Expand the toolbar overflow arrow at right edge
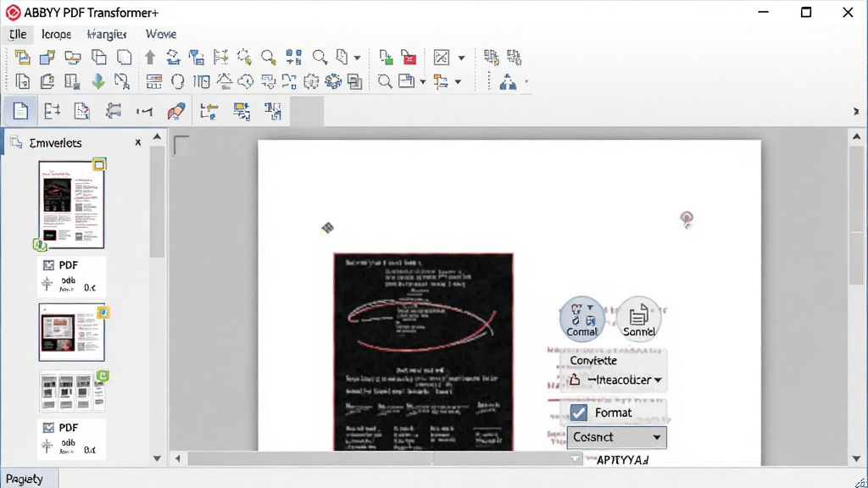Image resolution: width=868 pixels, height=488 pixels. pyautogui.click(x=856, y=111)
